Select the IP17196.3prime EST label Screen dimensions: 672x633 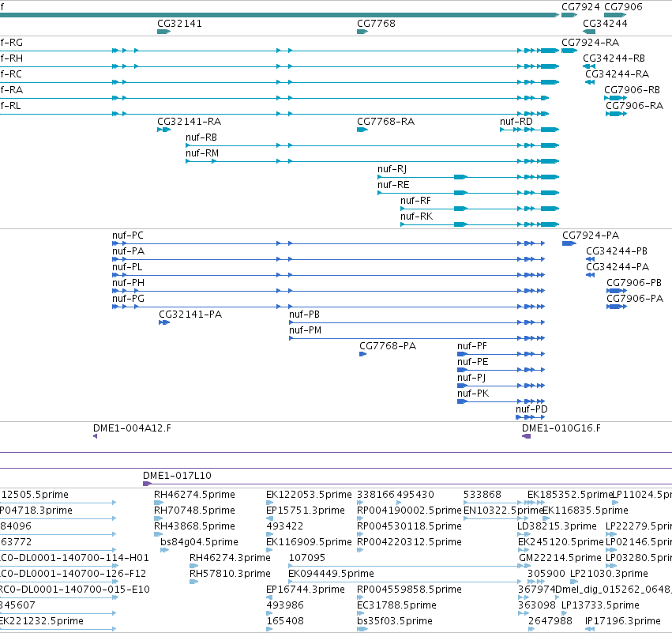click(x=623, y=621)
